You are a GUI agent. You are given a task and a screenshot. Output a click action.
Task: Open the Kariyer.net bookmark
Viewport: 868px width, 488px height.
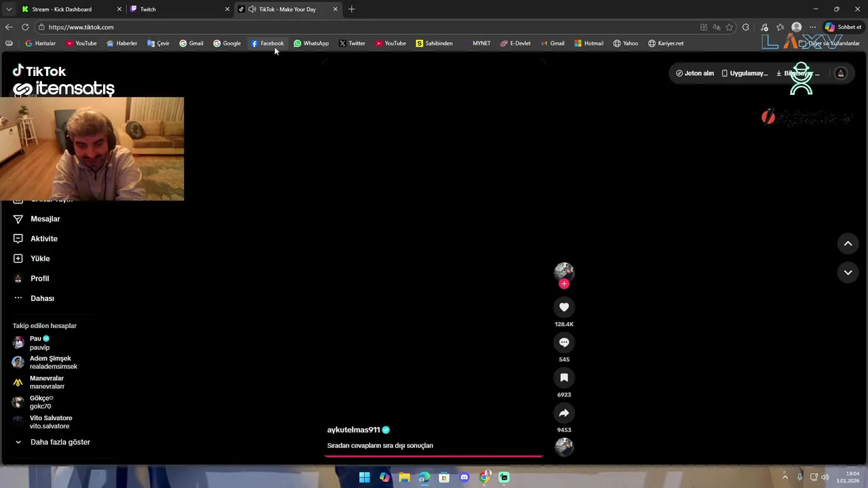pos(666,43)
